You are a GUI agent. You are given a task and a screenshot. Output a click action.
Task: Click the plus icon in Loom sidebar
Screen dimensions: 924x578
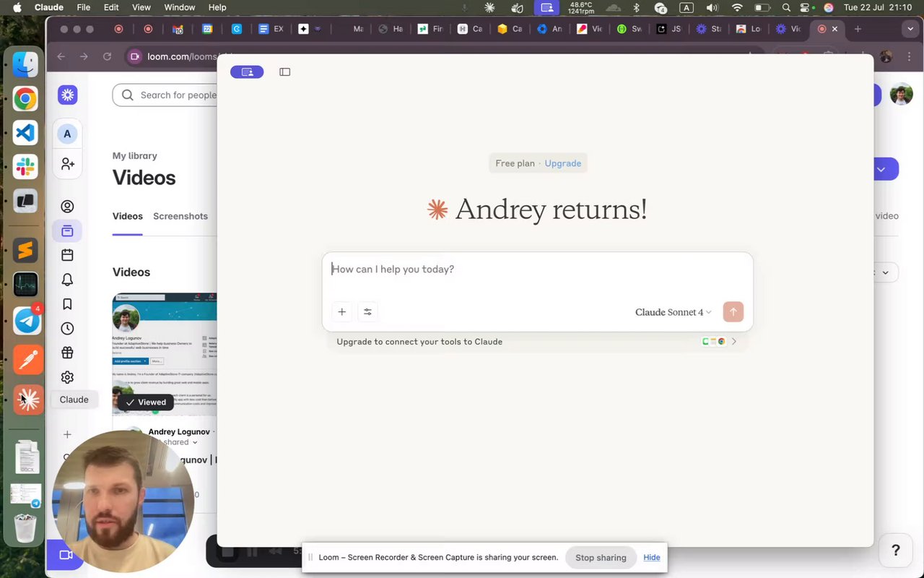coord(67,434)
